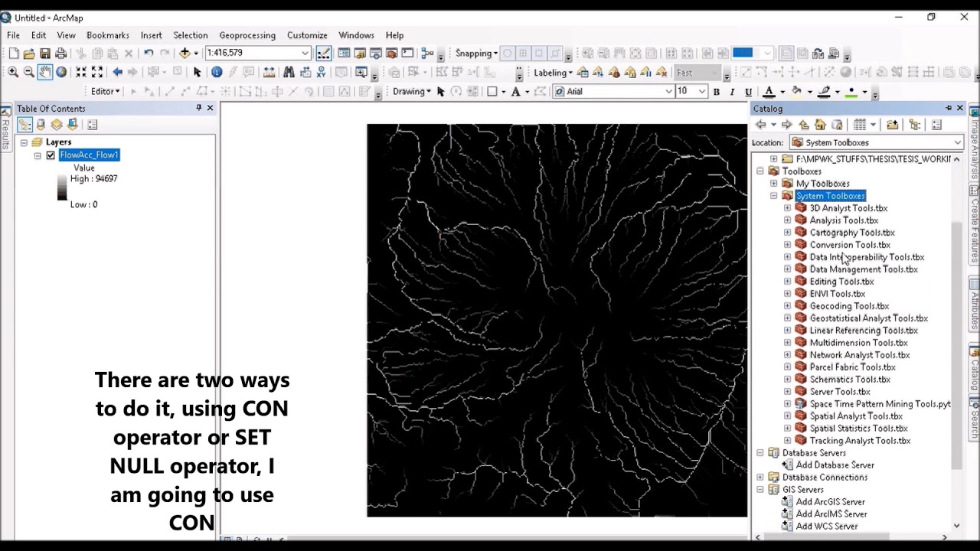Click the black-white color ramp in TOC
980x551 pixels.
(62, 187)
